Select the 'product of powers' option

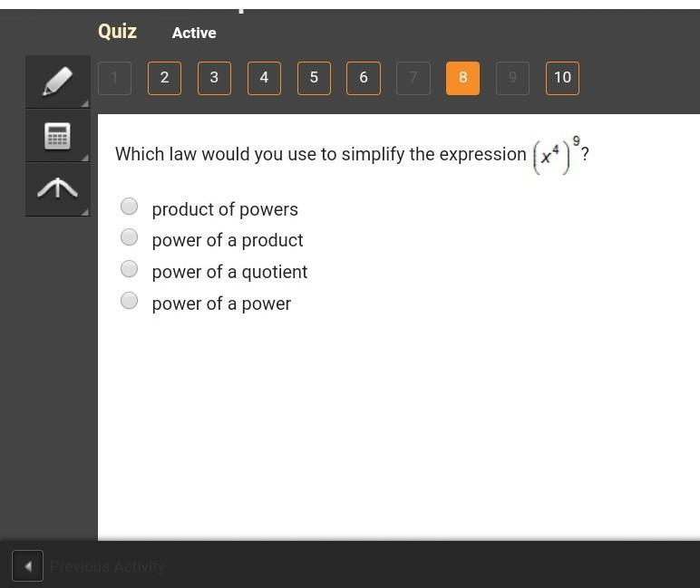click(130, 207)
